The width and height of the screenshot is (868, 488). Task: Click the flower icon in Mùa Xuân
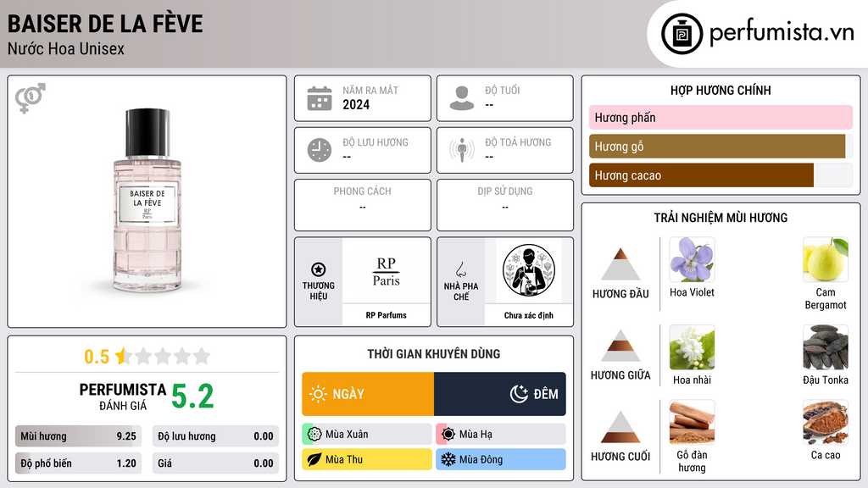tap(314, 435)
